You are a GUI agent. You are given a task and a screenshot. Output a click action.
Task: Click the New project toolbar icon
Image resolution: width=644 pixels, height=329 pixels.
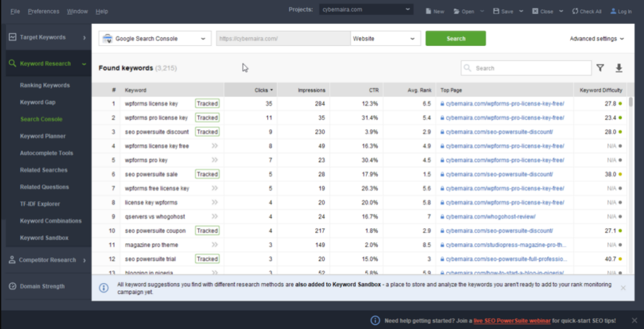click(428, 11)
